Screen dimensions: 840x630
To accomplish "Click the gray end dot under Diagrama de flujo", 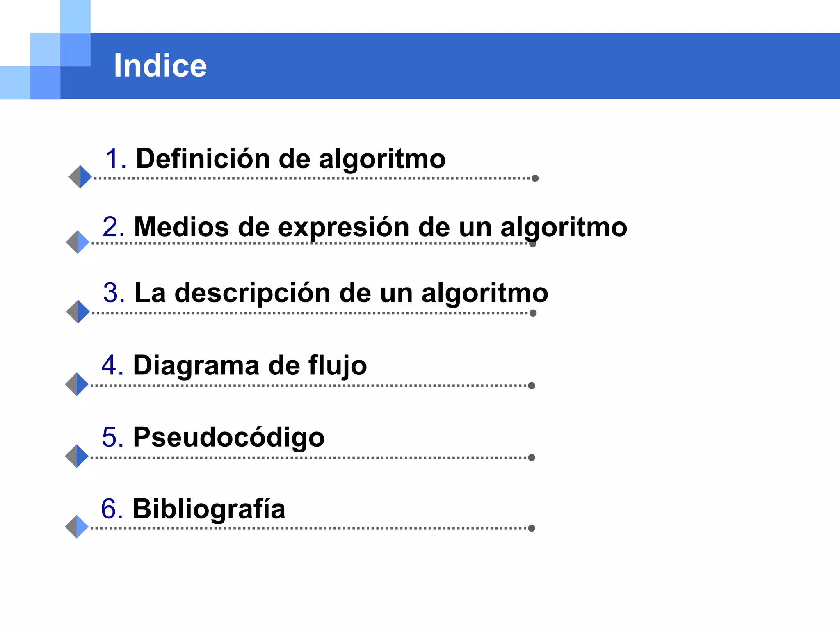I will [532, 386].
